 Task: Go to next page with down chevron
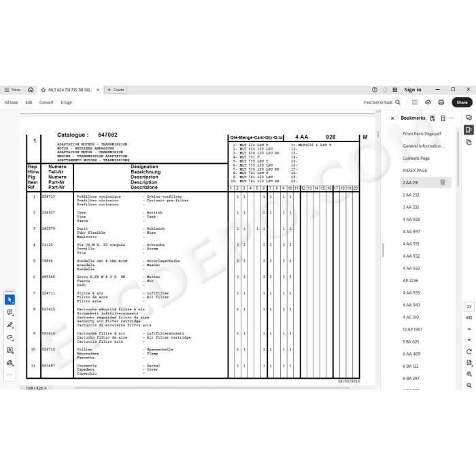click(469, 340)
